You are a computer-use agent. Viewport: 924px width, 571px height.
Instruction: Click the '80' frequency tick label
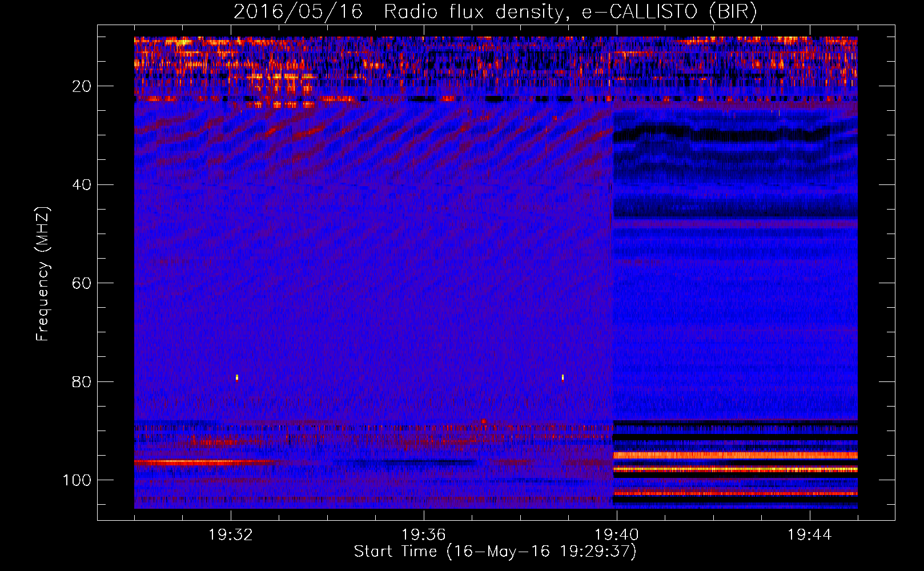[82, 381]
